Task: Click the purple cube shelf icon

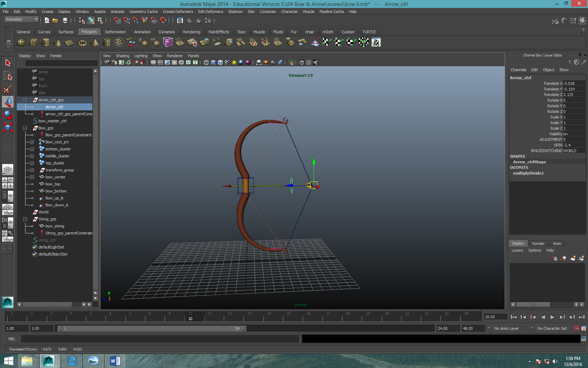Action: tap(168, 42)
